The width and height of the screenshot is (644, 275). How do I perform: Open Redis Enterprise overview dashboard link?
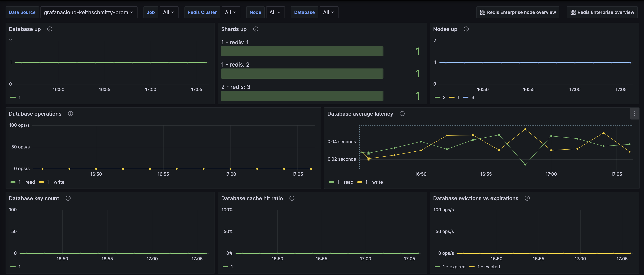point(602,12)
